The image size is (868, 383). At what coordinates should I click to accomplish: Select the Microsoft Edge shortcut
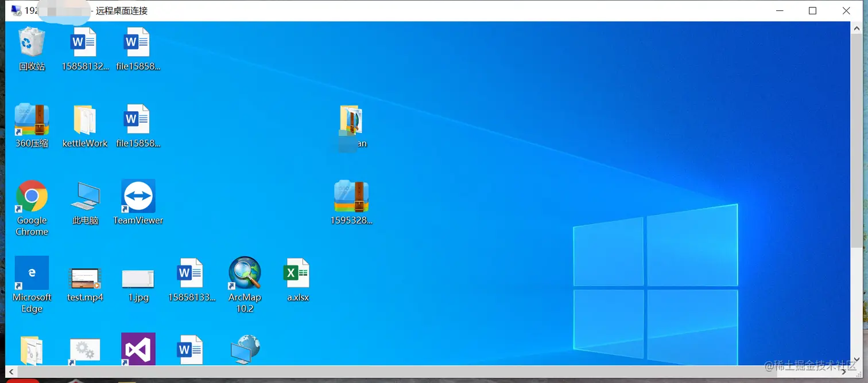(32, 284)
